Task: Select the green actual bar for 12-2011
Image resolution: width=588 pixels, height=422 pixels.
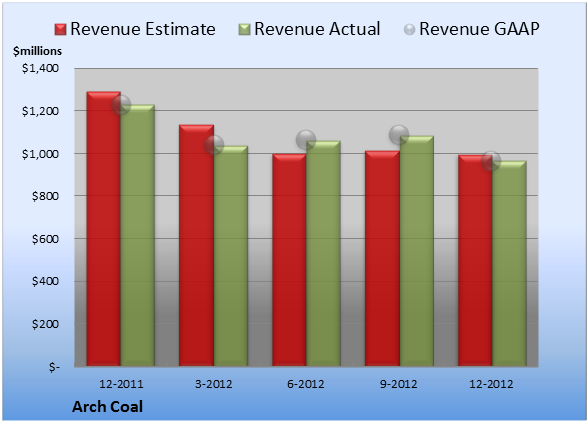Action: [x=138, y=235]
